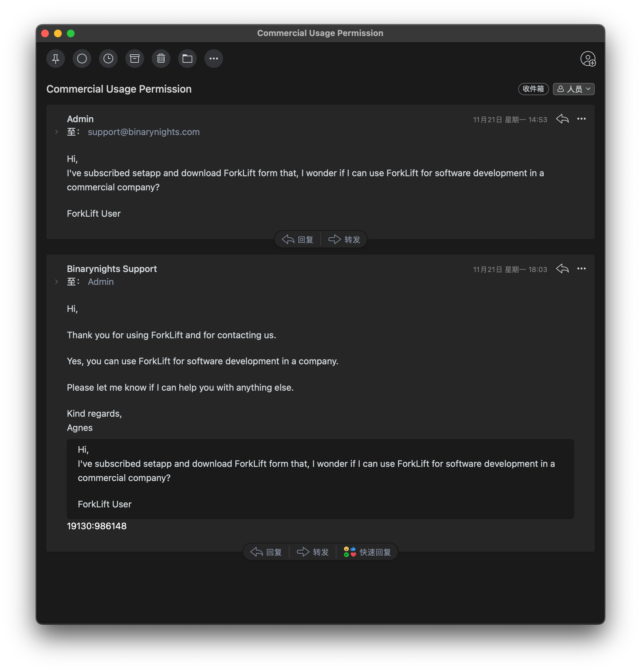Screen dimensions: 641x672
Task: Click the add contact/share icon
Action: pos(588,59)
